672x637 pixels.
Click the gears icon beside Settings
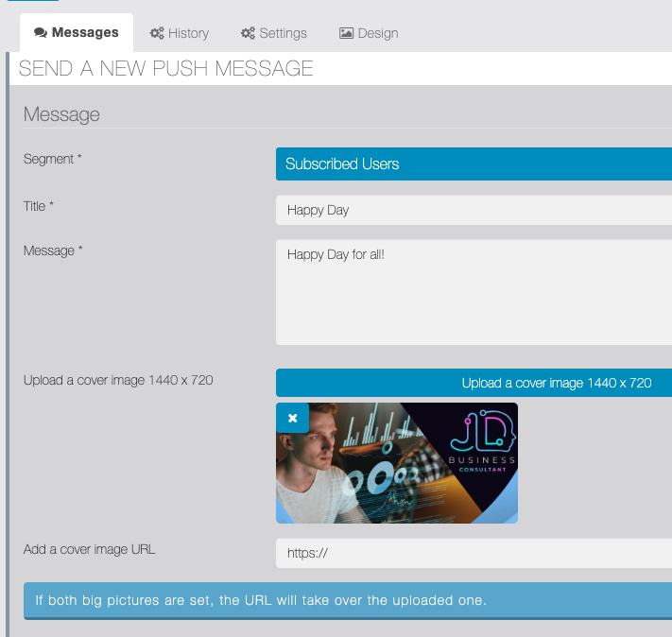point(248,33)
